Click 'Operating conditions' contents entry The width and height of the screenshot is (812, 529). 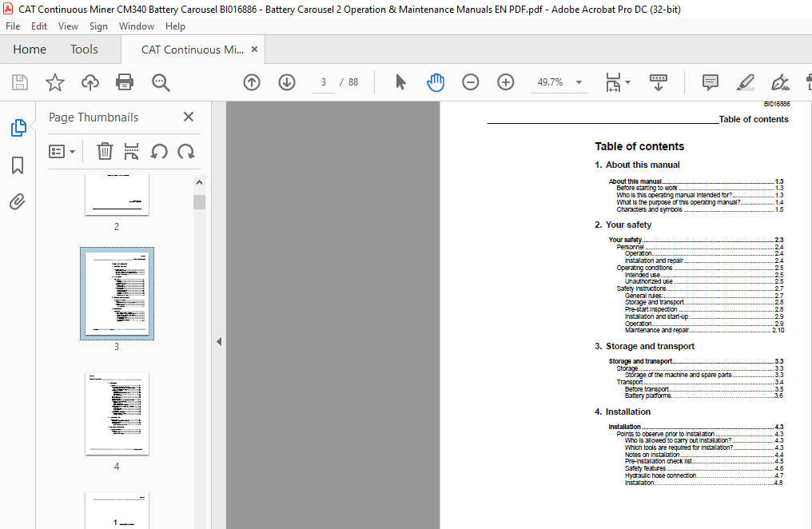point(699,268)
